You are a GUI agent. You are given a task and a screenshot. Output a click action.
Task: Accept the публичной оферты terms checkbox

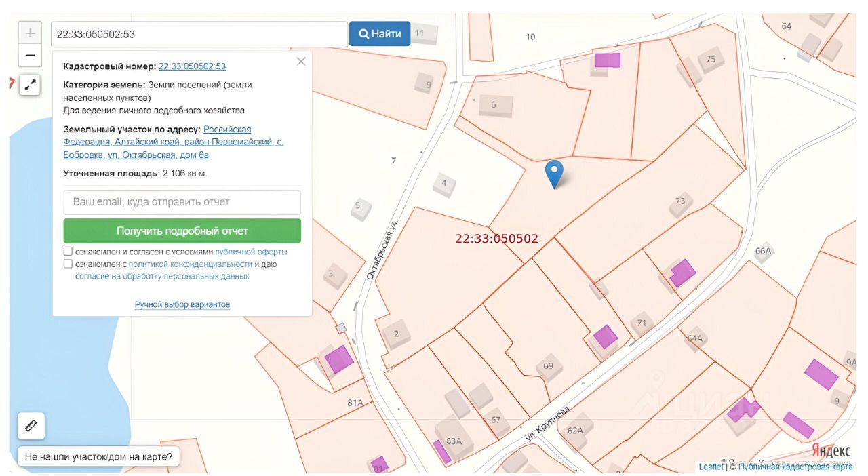tap(68, 252)
